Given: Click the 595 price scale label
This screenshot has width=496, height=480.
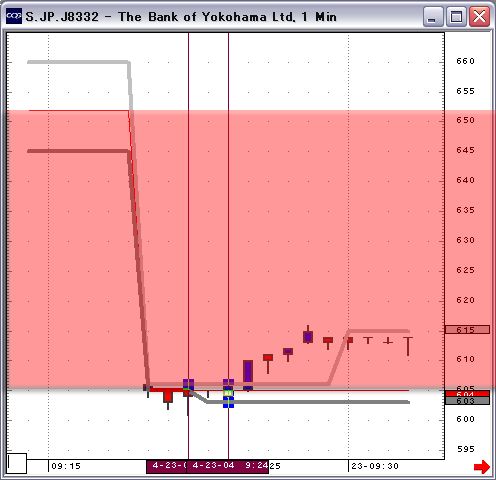Looking at the screenshot, I should tap(465, 449).
